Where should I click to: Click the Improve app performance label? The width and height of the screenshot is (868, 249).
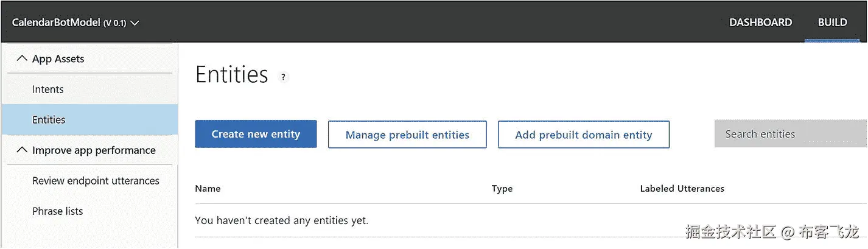[x=94, y=150]
